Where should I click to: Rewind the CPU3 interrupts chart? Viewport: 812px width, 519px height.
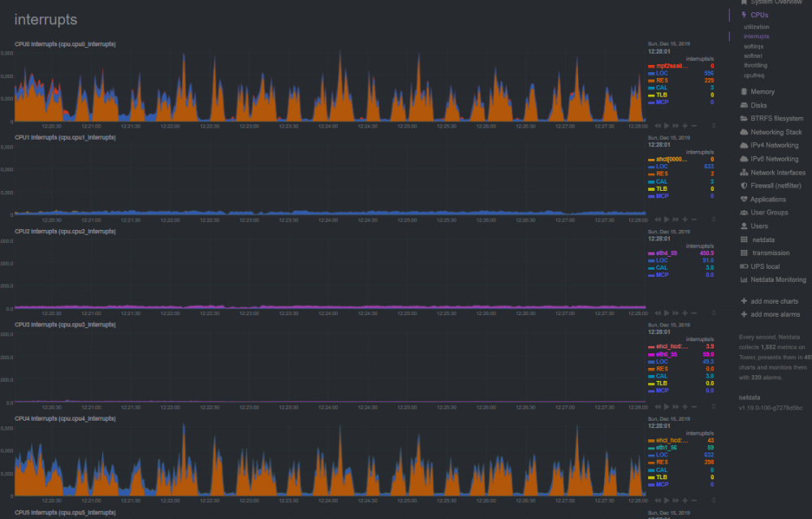pos(658,407)
